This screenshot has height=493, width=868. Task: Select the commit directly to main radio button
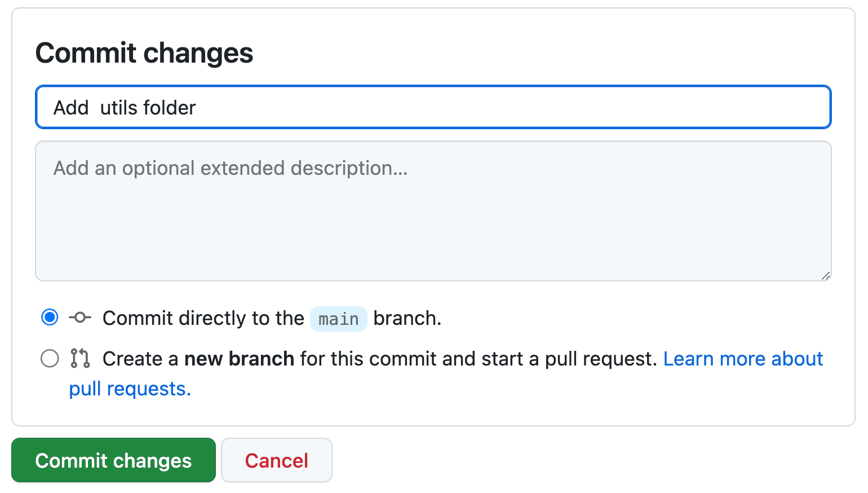pos(50,318)
